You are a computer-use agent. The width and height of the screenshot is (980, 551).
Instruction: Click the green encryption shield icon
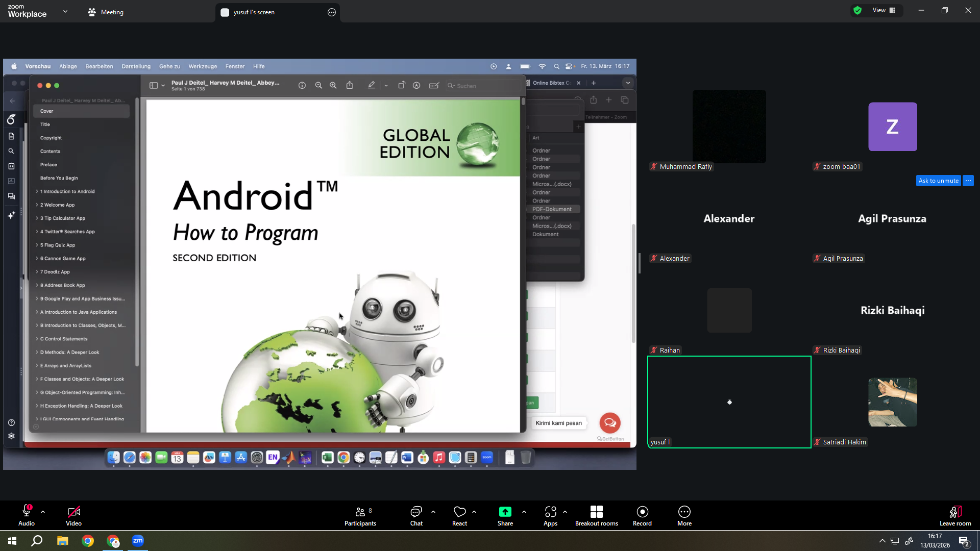pos(857,10)
